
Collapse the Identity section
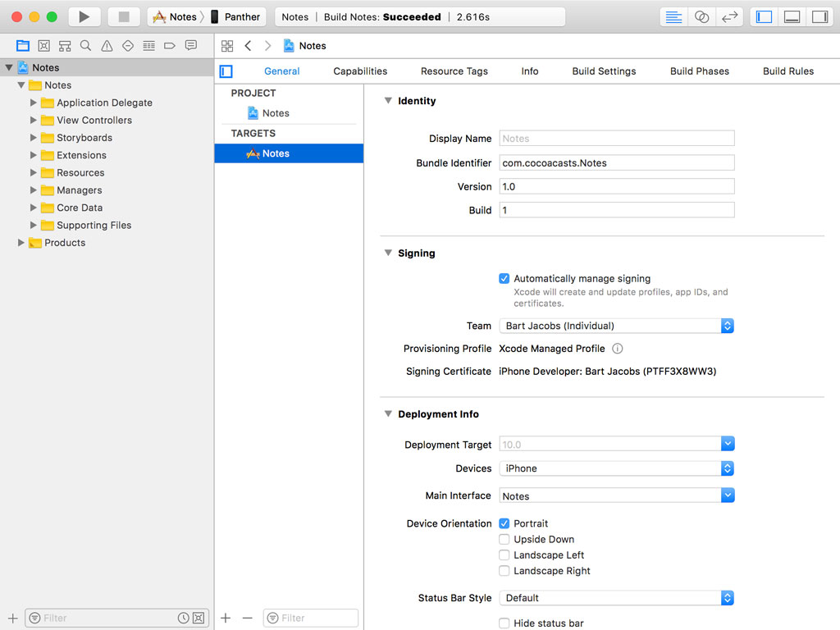(x=388, y=101)
